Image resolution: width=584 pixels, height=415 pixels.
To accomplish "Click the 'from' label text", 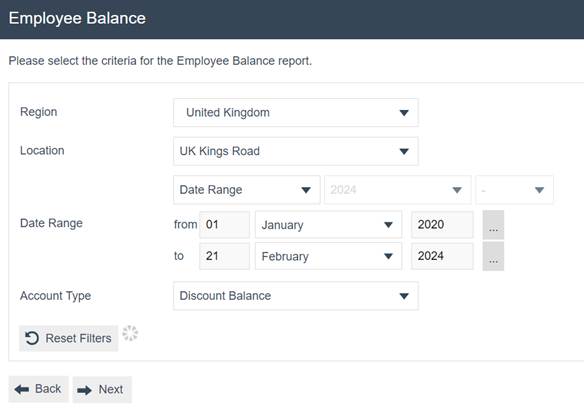I will click(x=185, y=225).
